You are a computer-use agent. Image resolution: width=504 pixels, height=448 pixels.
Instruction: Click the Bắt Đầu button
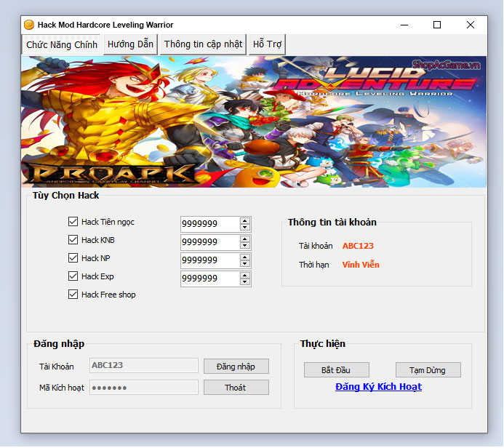coord(337,370)
